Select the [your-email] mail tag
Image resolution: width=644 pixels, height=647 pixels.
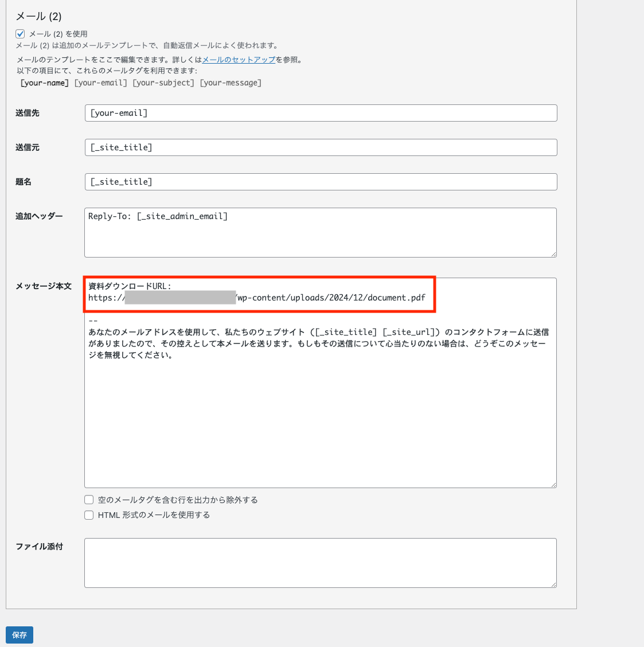101,83
